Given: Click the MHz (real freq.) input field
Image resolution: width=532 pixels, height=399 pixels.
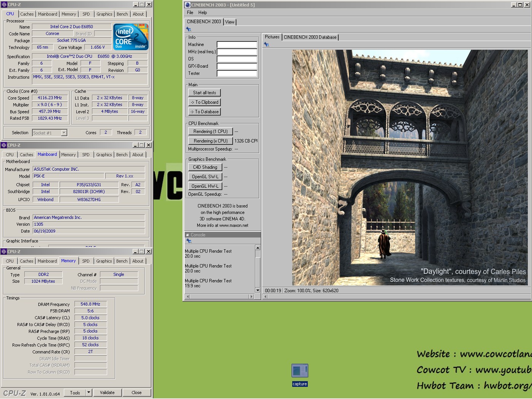Looking at the screenshot, I should click(x=237, y=52).
